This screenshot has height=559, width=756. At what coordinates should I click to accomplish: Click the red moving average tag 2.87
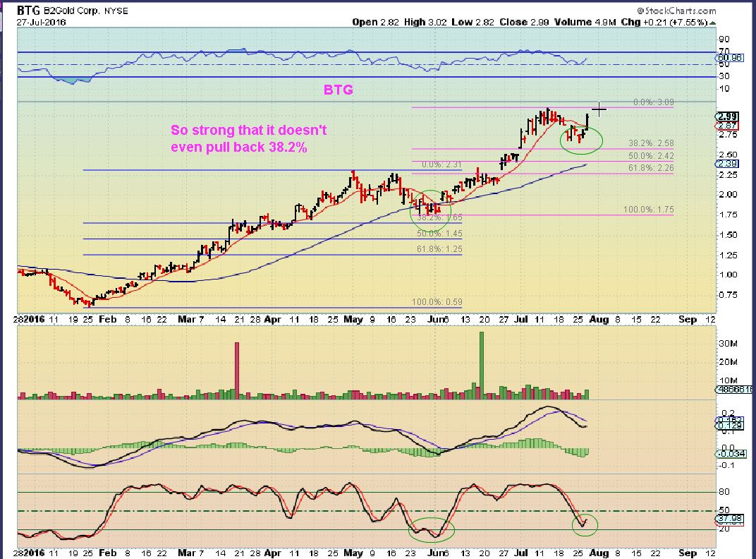pyautogui.click(x=728, y=126)
